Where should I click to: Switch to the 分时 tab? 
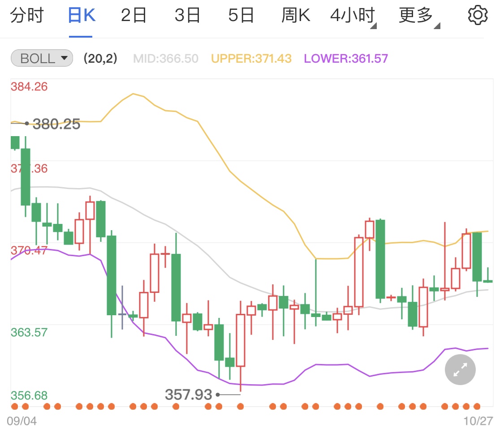(27, 15)
